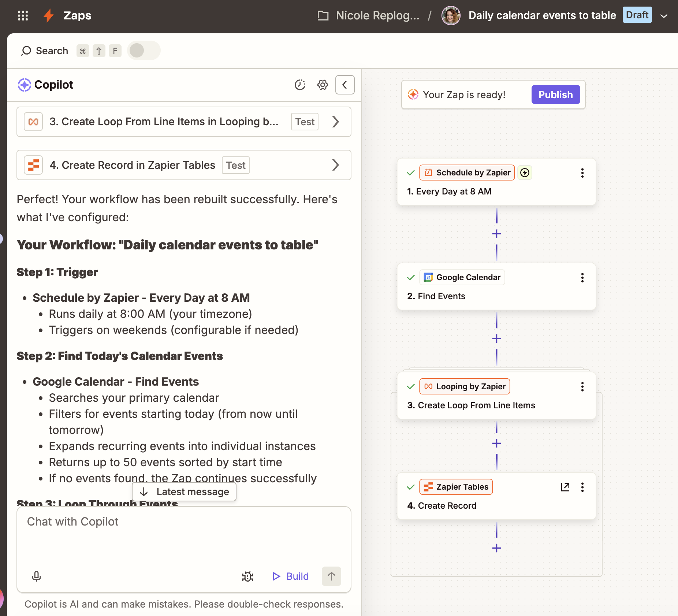The image size is (678, 616).
Task: Activate the microphone voice input
Action: click(36, 576)
